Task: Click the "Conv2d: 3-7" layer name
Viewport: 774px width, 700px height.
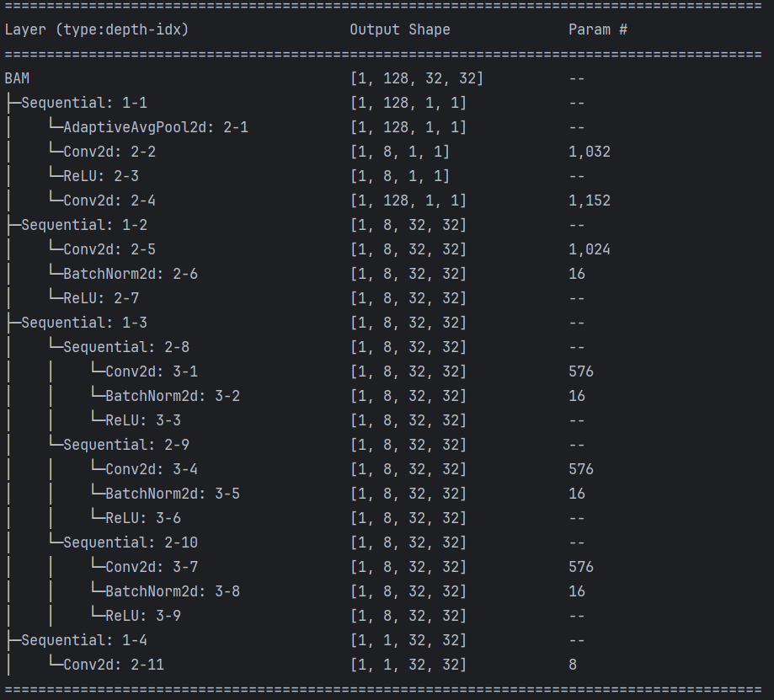Action: (x=152, y=567)
